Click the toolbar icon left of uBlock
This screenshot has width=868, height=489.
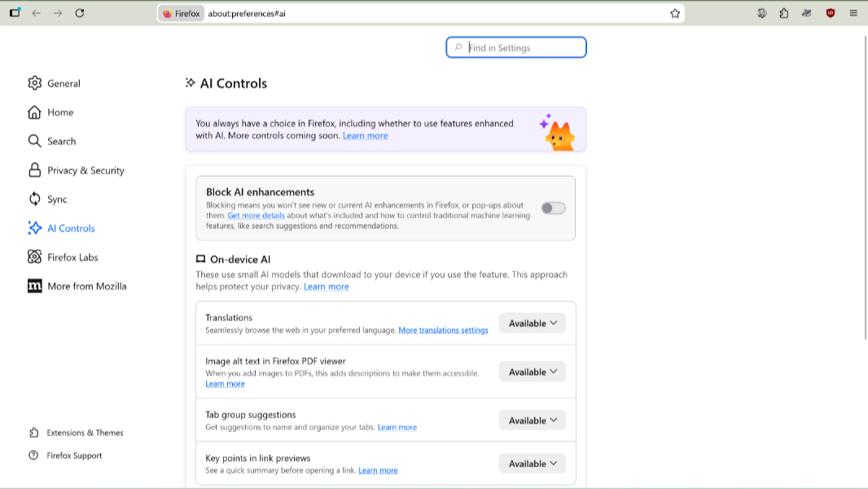coord(807,13)
